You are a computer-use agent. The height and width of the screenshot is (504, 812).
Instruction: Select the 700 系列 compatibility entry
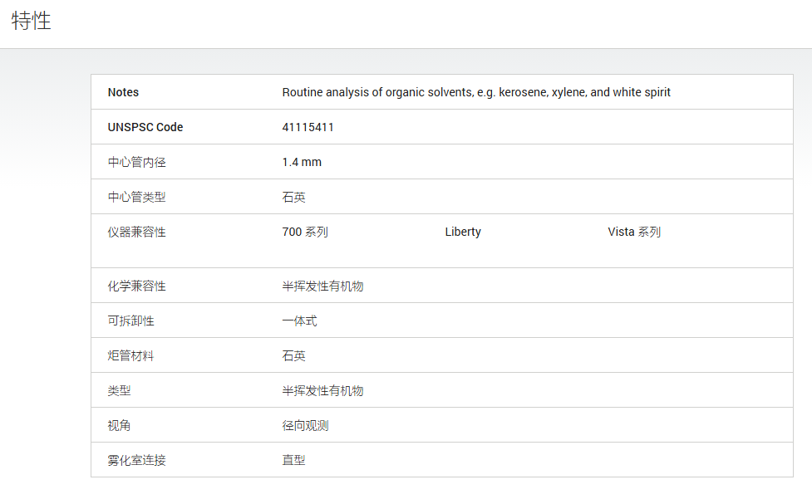(305, 232)
